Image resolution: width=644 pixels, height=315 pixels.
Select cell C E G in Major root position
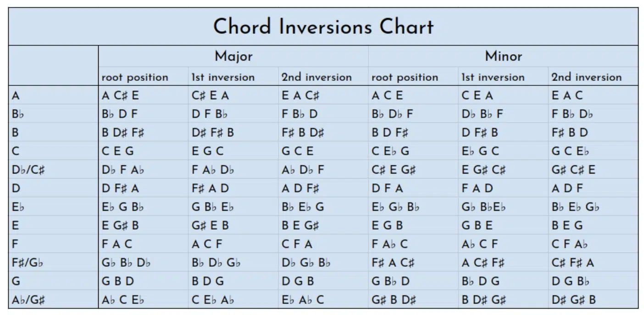(117, 152)
